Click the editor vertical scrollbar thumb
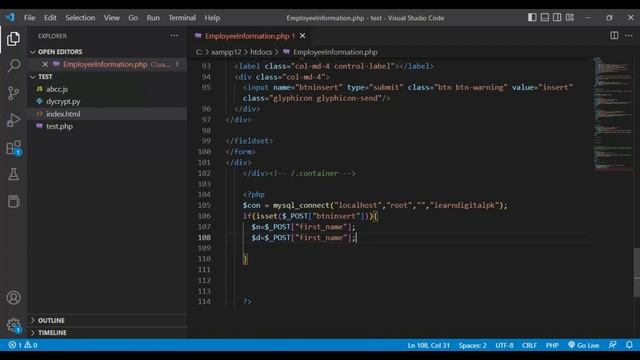Viewport: 640px width, 360px height. tap(637, 273)
